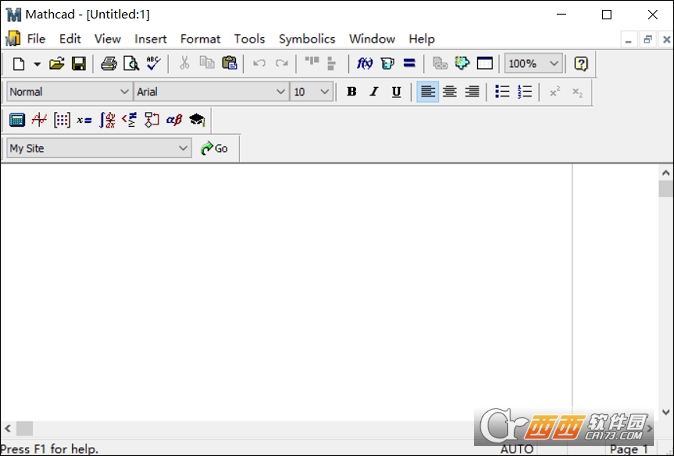Image resolution: width=674 pixels, height=456 pixels.
Task: Open the font size 10 dropdown
Action: 312,92
